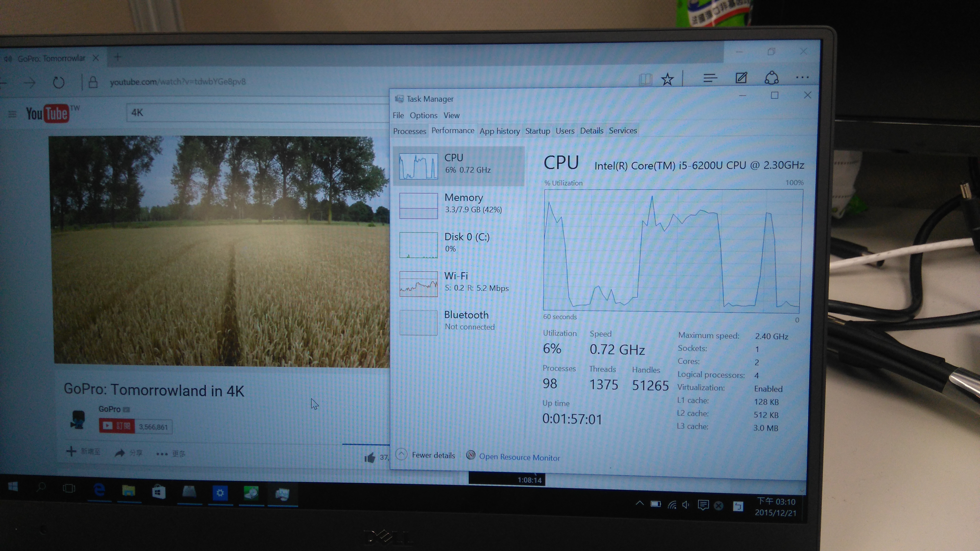
Task: Click Open Resource Monitor link
Action: [x=519, y=457]
